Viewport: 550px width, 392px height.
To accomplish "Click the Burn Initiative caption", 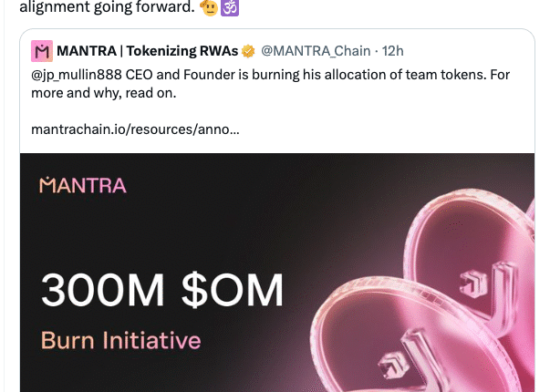I will click(120, 341).
